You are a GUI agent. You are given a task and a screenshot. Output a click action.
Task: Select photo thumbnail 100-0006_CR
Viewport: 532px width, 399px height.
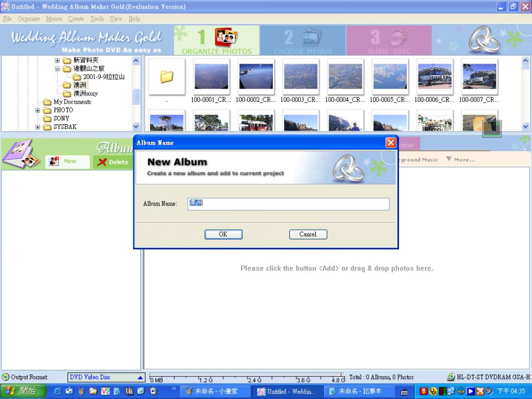(x=435, y=76)
